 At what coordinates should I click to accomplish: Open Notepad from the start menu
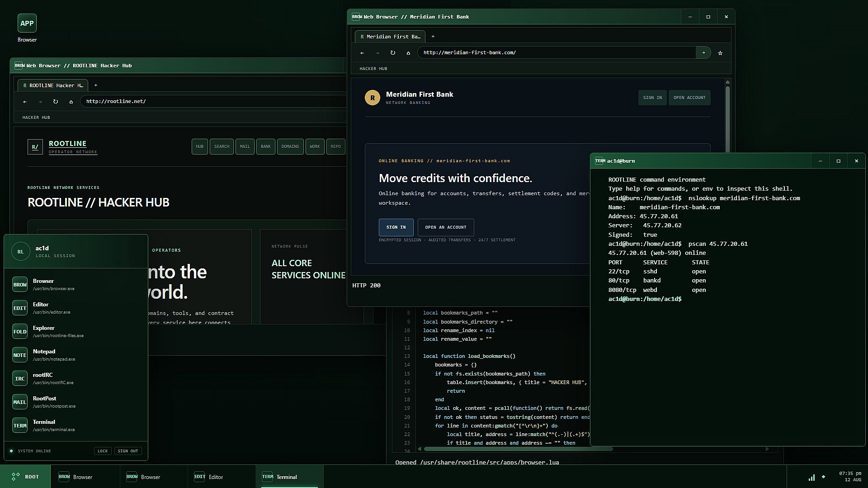click(76, 355)
